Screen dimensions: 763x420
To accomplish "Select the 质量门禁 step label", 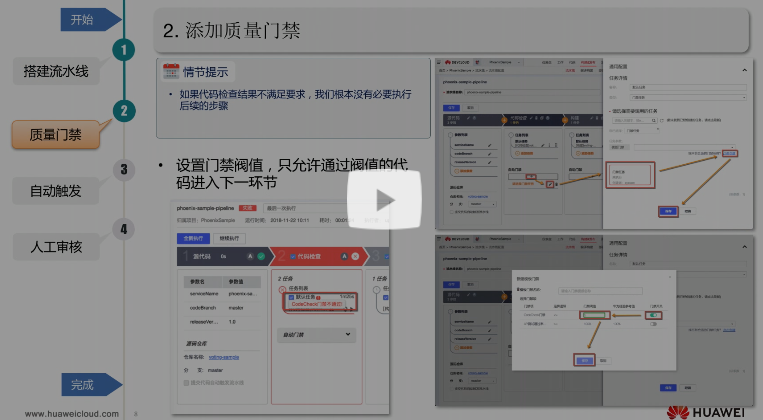I will tap(55, 135).
